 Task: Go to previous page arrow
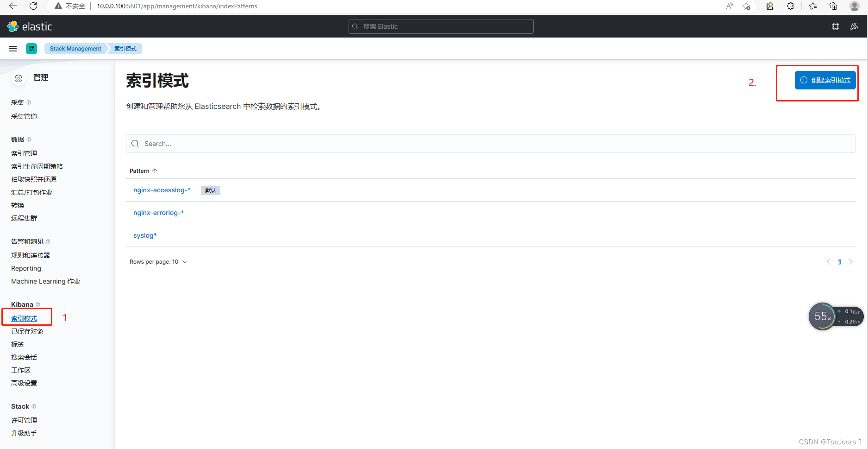coord(829,262)
